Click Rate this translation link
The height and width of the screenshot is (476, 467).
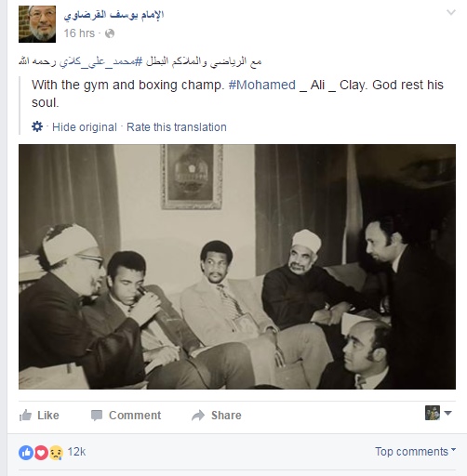coord(177,127)
